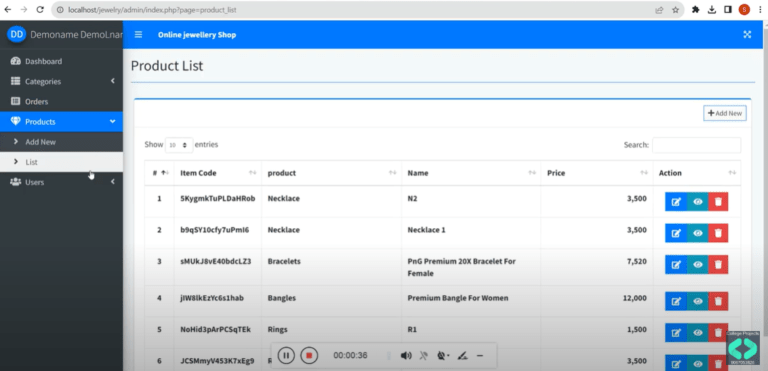
Task: Focus the Search input field
Action: coord(696,145)
